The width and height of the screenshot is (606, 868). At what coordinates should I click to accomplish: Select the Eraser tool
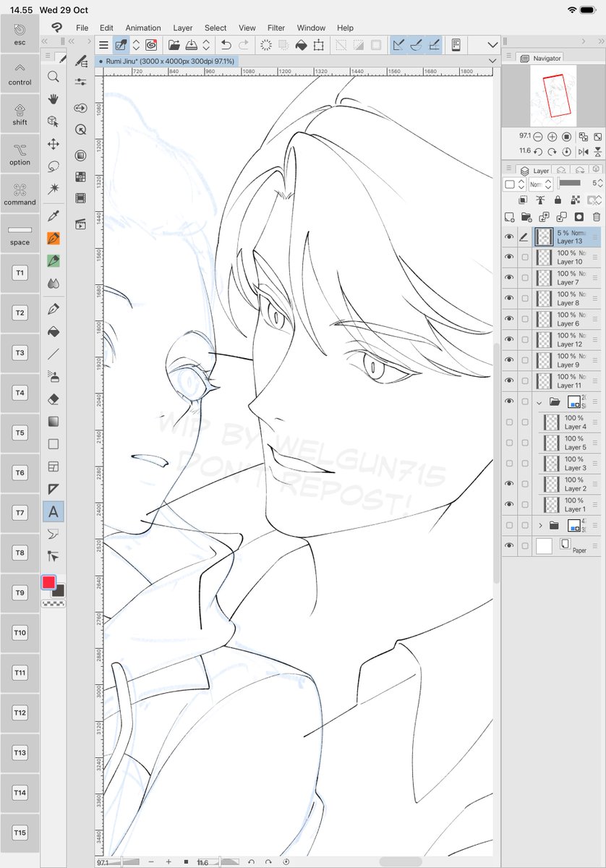click(x=53, y=399)
